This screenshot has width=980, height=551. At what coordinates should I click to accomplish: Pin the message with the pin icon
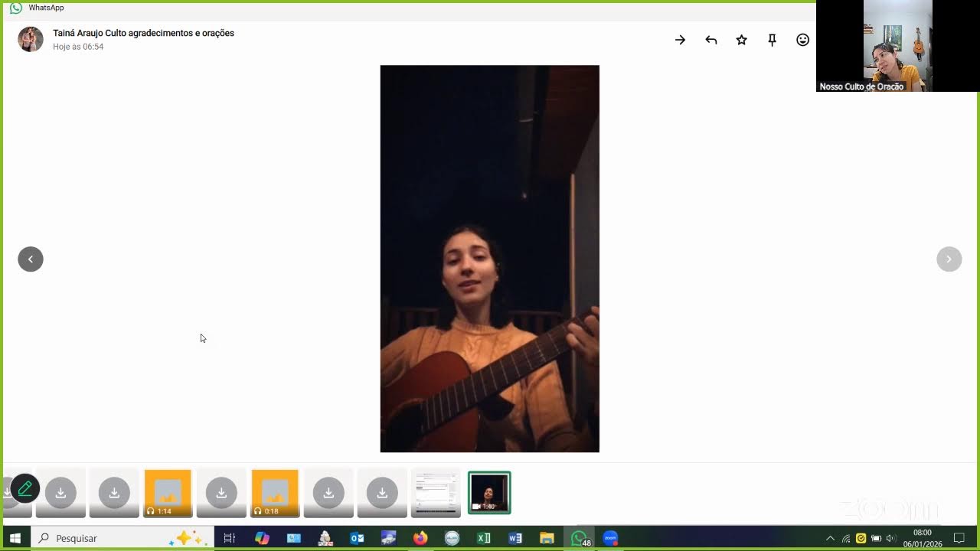click(x=772, y=40)
